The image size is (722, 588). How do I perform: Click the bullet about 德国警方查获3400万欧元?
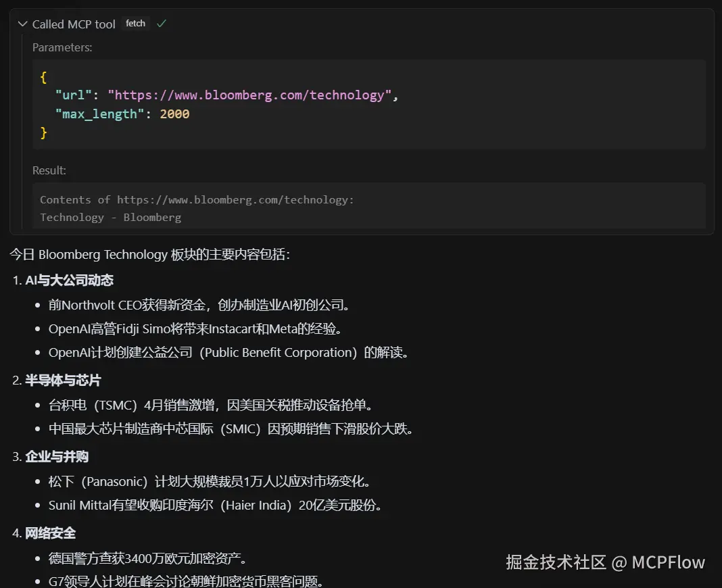point(147,558)
